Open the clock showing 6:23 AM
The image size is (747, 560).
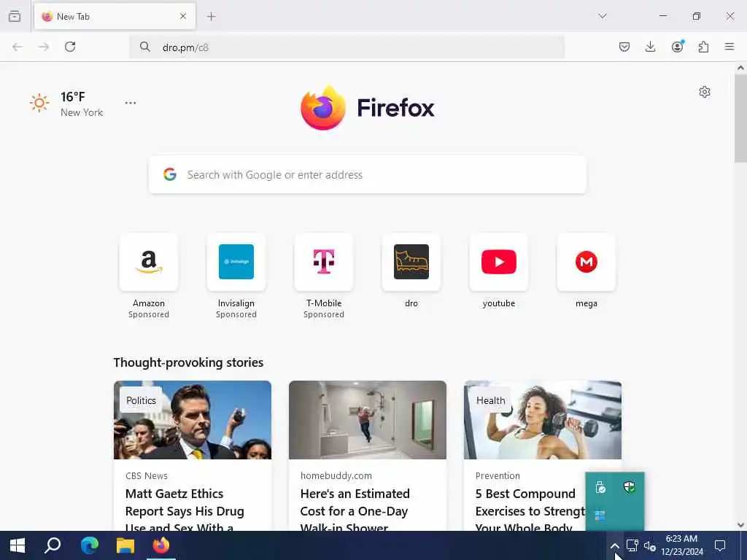682,545
